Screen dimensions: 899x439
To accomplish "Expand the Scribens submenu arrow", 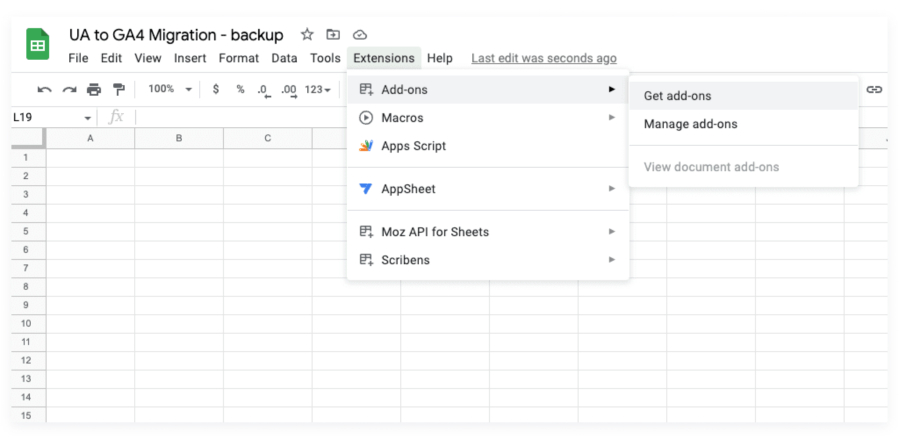I will pos(612,260).
